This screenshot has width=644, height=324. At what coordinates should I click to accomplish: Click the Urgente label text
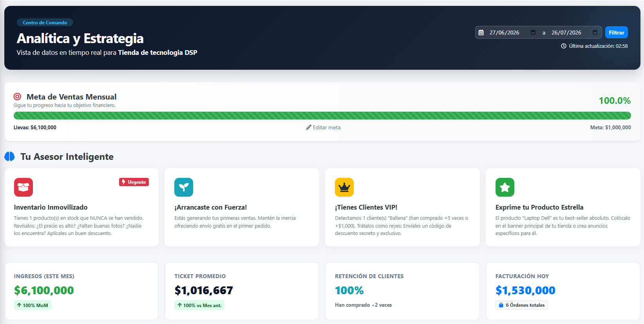137,182
